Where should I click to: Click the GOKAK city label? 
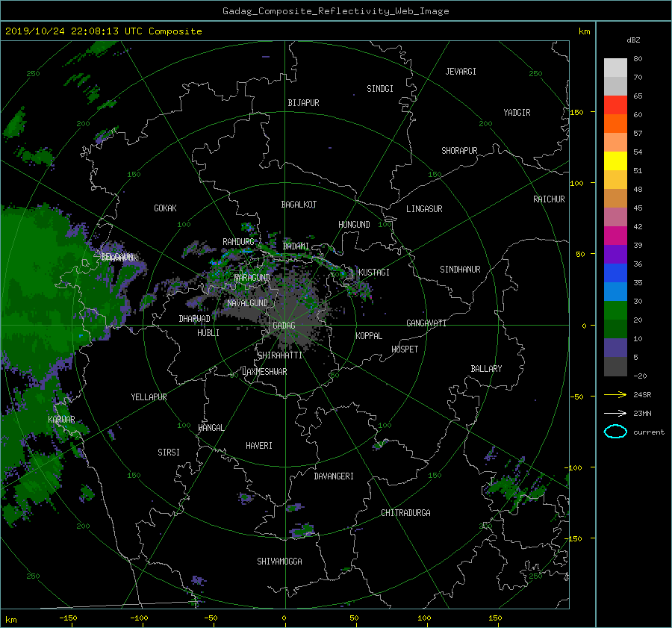165,208
